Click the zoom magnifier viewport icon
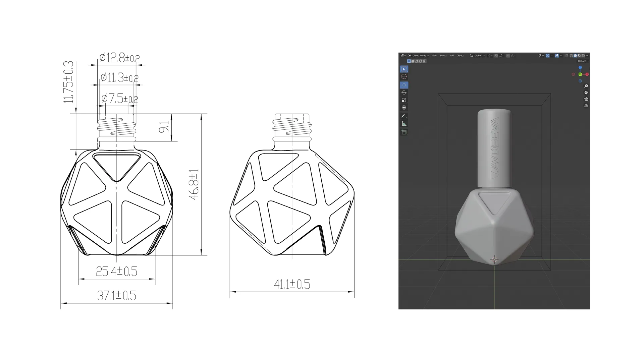 tap(586, 86)
